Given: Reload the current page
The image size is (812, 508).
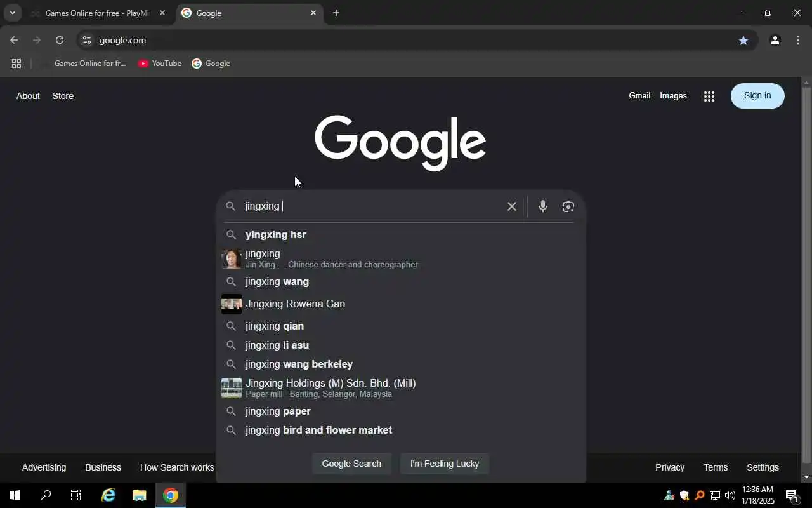Looking at the screenshot, I should [60, 40].
